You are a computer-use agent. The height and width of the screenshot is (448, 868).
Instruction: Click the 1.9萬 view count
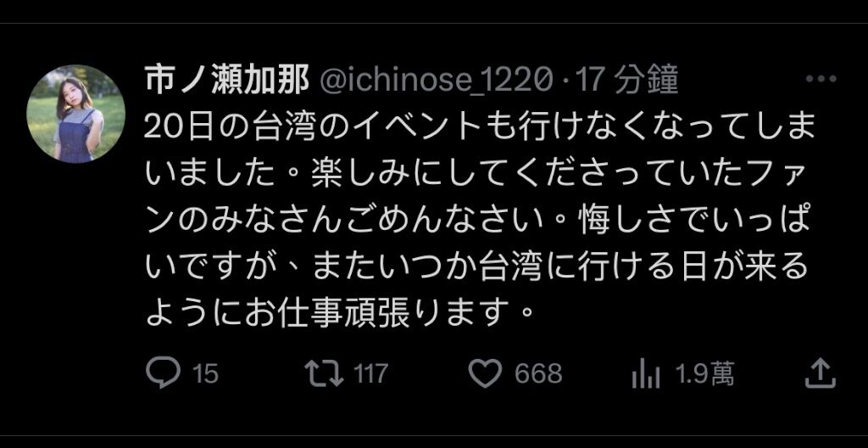point(704,373)
